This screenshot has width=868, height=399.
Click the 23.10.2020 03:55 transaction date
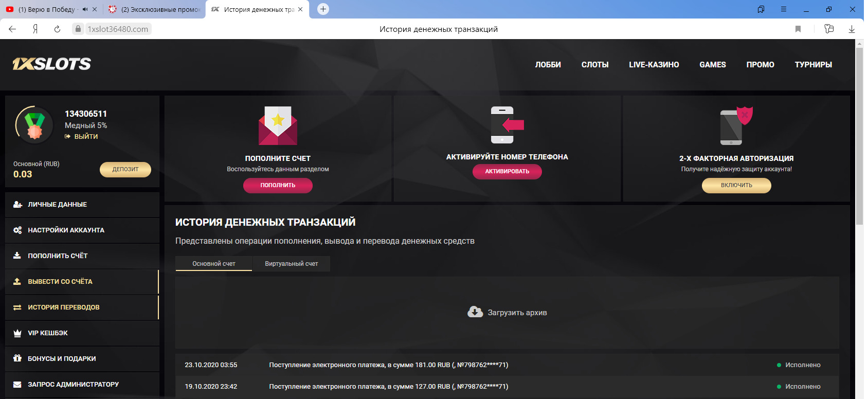211,365
